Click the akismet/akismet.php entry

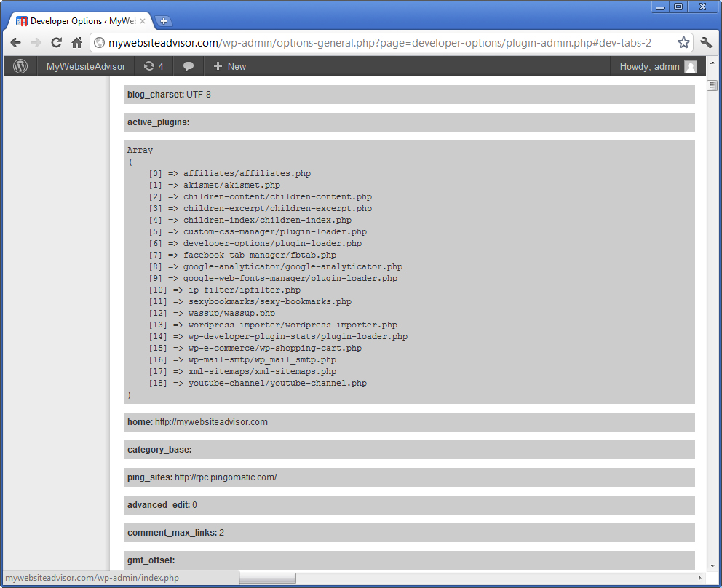pos(231,185)
